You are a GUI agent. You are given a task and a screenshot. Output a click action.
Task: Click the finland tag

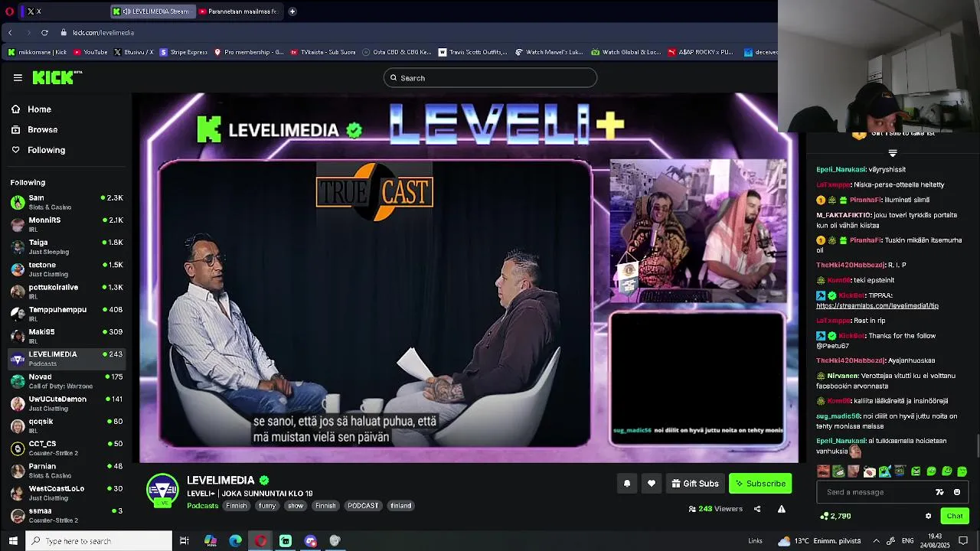coord(401,506)
